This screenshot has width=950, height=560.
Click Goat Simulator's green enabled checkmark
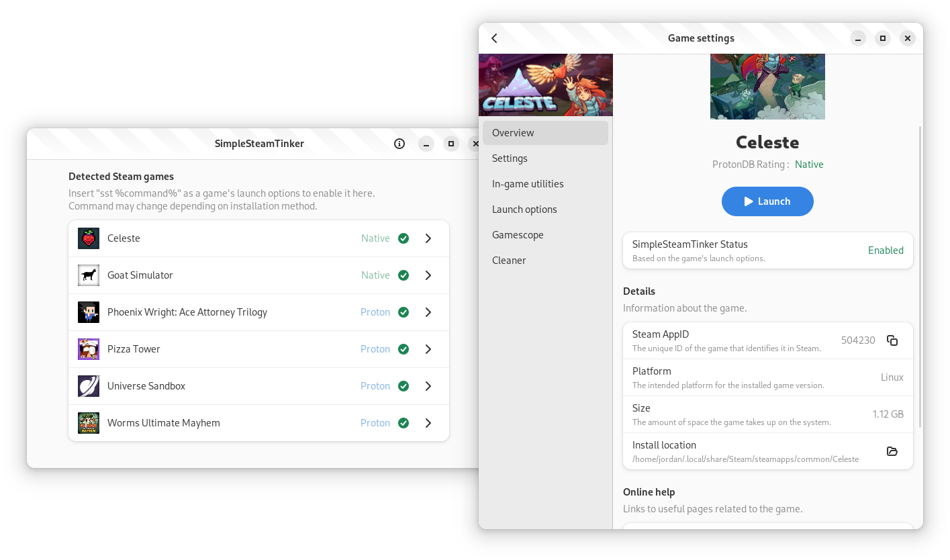[x=403, y=275]
